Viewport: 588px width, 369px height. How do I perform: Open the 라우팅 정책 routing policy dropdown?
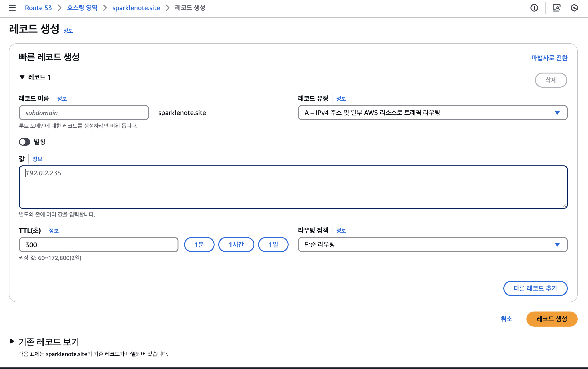[x=432, y=245]
